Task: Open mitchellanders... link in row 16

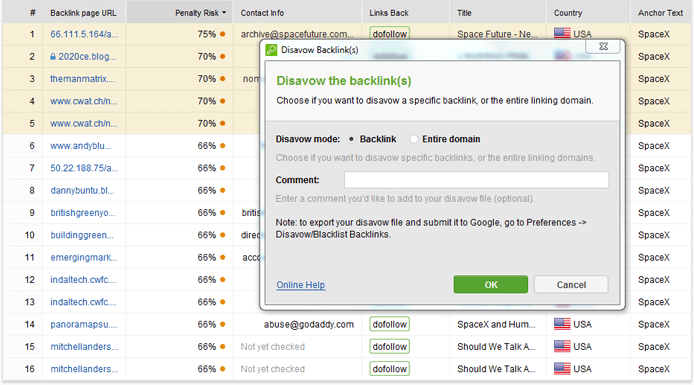Action: [84, 369]
